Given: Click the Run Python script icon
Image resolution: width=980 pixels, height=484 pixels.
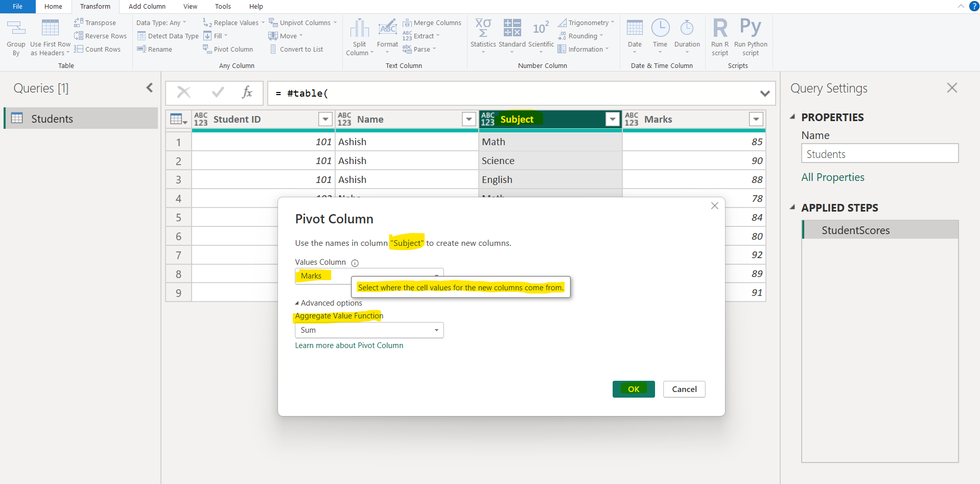Looking at the screenshot, I should [750, 29].
